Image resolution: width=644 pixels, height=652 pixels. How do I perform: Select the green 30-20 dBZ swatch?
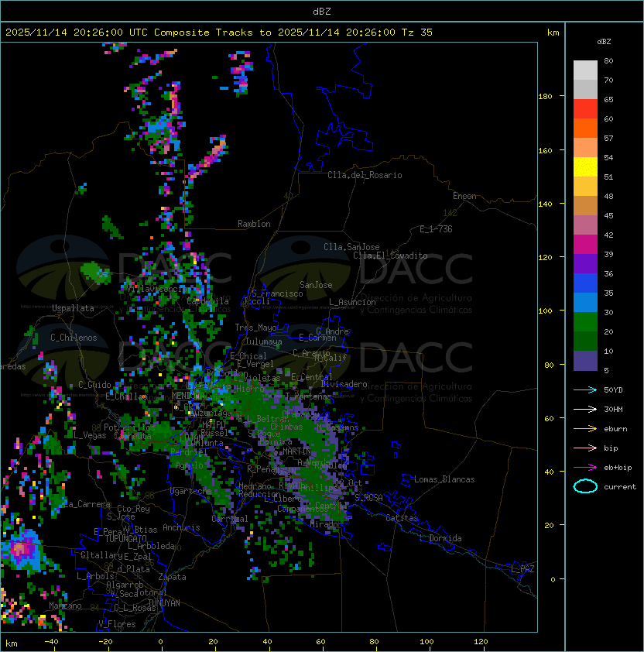point(585,322)
